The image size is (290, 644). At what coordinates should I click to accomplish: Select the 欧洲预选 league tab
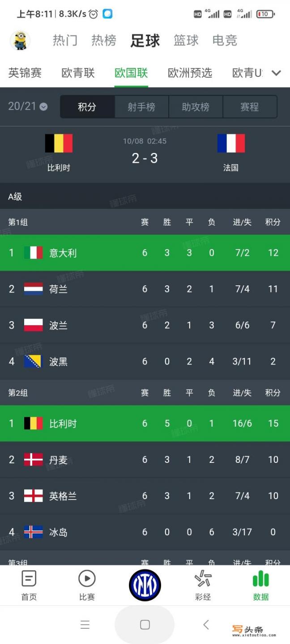point(190,73)
